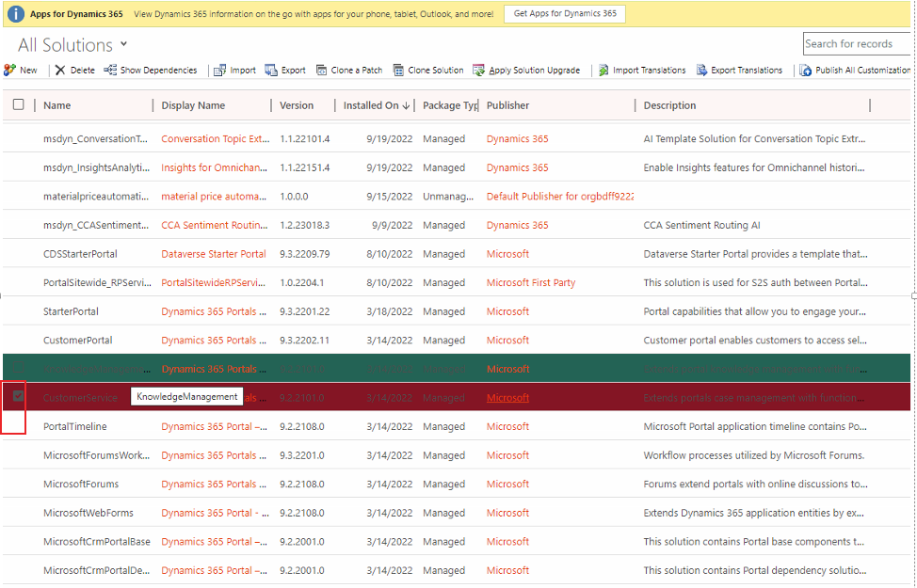
Task: Open Dataverse Starter Portal link
Action: (214, 254)
